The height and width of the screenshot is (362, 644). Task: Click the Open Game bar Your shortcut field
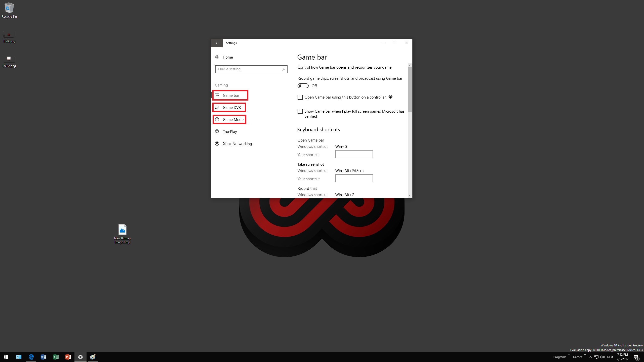(x=354, y=154)
